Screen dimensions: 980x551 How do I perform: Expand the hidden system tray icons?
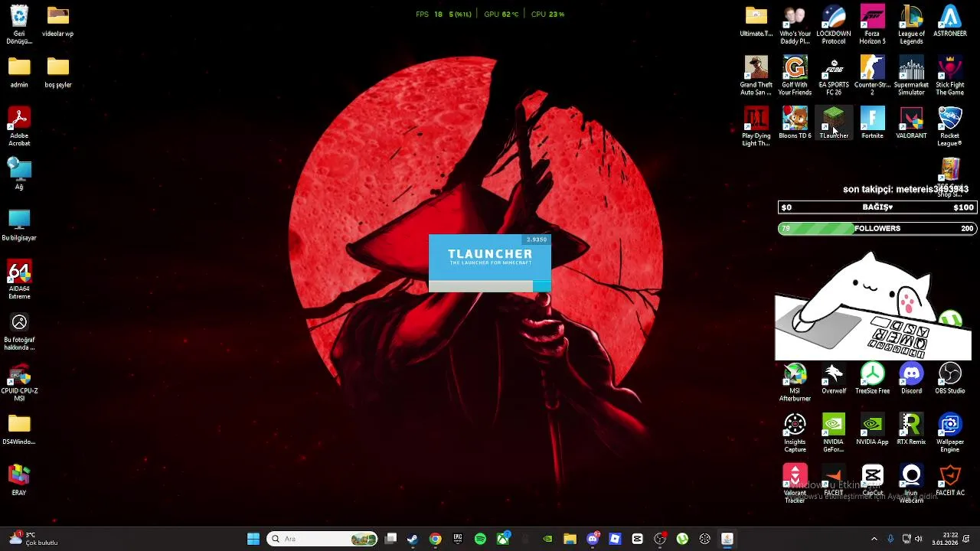tap(874, 539)
